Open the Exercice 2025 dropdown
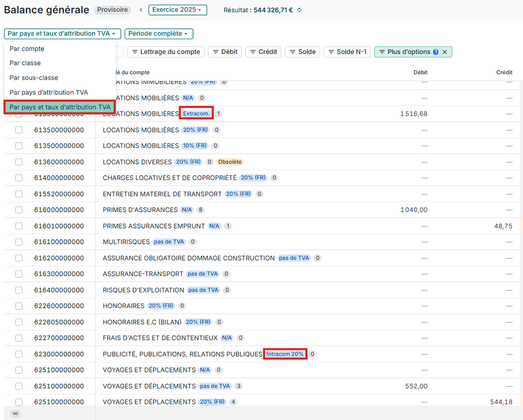 pyautogui.click(x=177, y=10)
